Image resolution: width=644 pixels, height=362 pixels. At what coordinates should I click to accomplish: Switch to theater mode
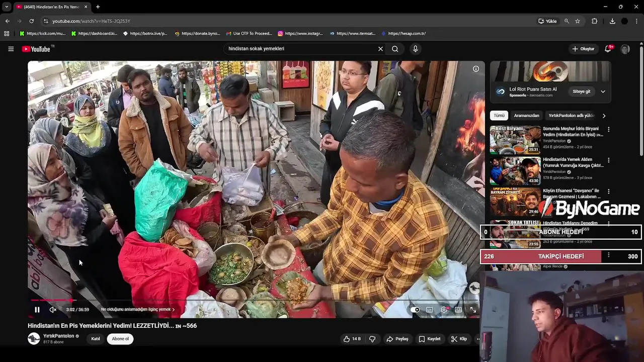(458, 310)
